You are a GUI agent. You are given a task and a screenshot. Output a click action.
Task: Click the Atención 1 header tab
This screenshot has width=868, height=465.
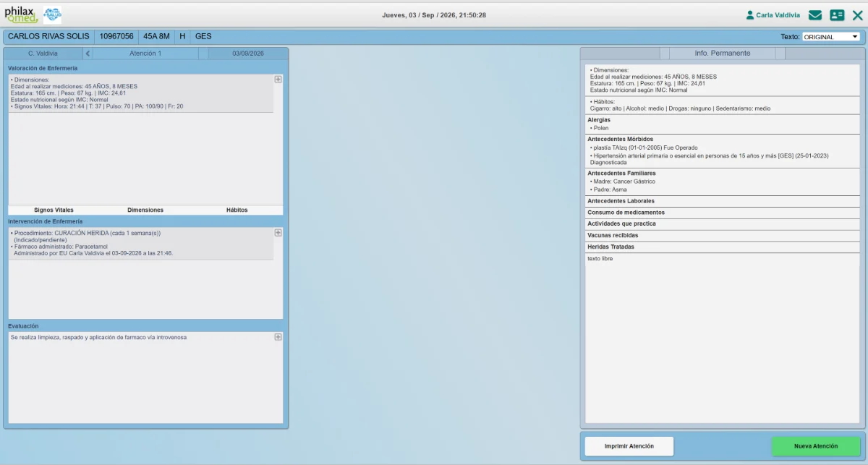145,54
